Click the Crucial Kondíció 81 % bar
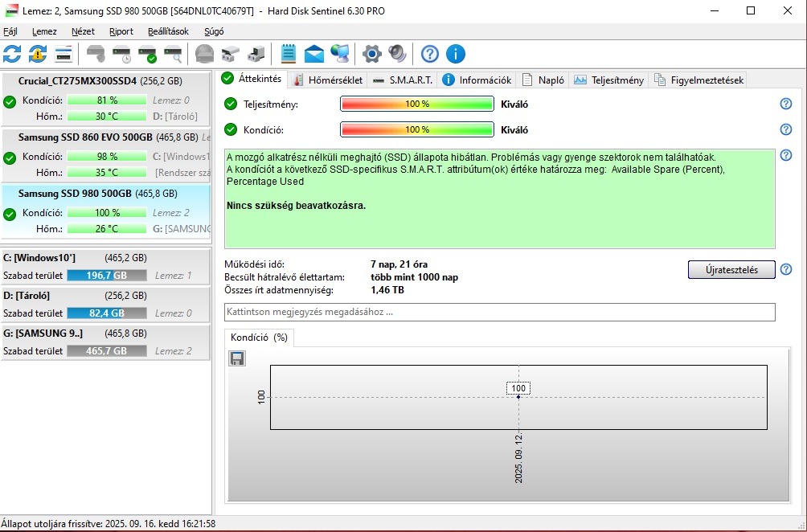Image resolution: width=807 pixels, height=532 pixels. pyautogui.click(x=107, y=100)
